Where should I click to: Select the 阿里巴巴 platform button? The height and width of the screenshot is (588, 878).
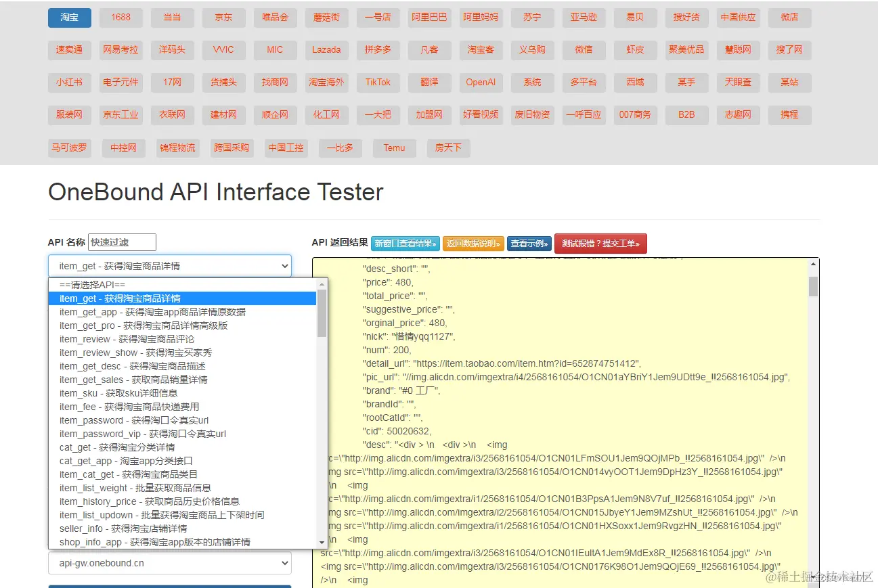429,18
